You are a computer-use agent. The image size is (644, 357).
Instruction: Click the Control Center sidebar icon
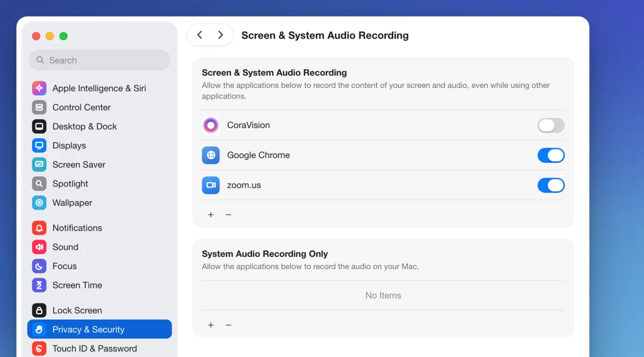pos(39,107)
